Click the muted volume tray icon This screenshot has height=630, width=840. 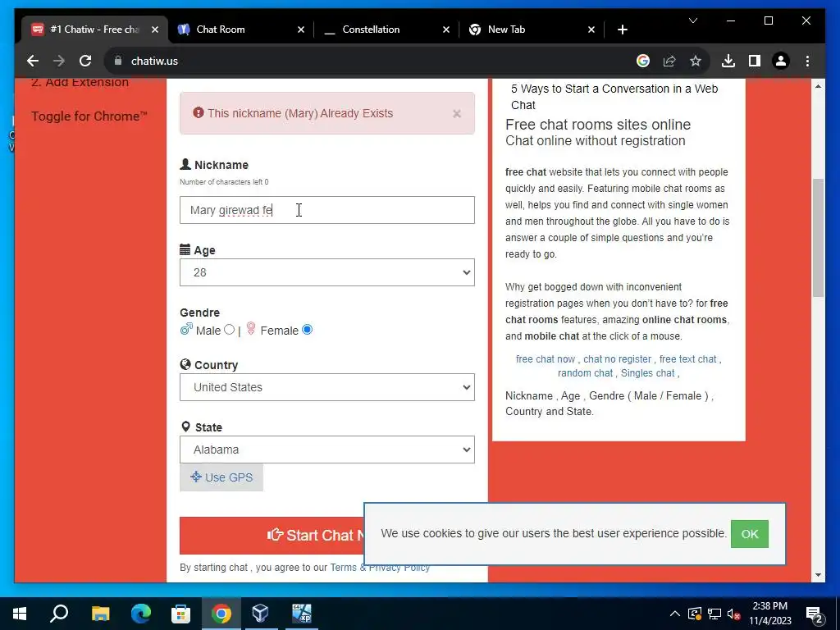coord(734,614)
